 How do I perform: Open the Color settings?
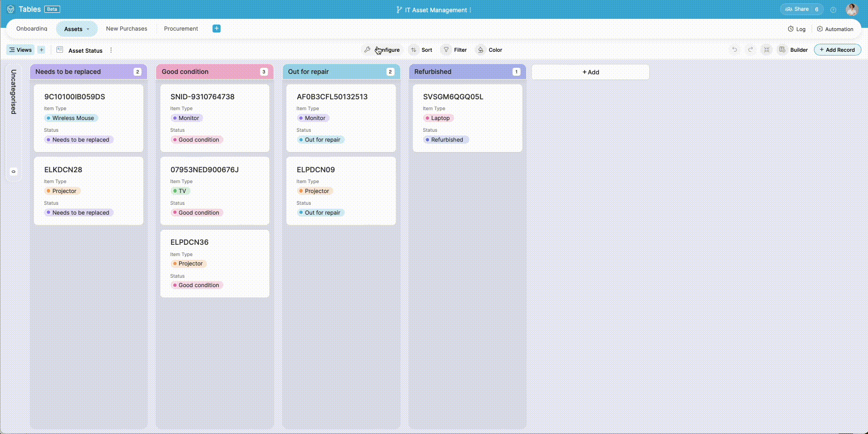click(489, 50)
